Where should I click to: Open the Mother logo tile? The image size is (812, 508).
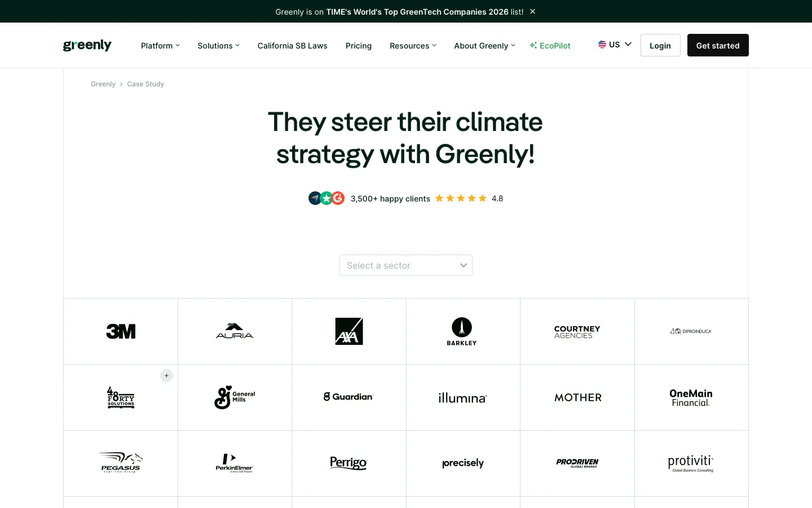(x=577, y=397)
